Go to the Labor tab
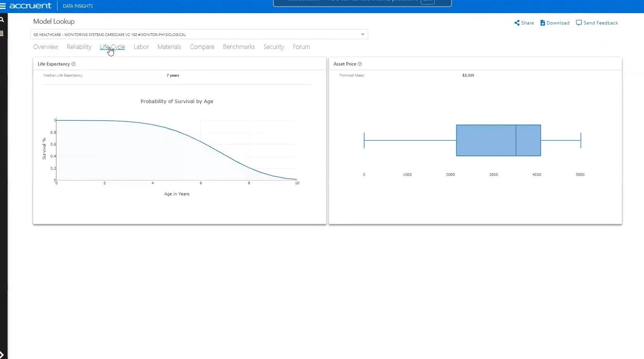Screen dimensions: 644x359 (141, 47)
